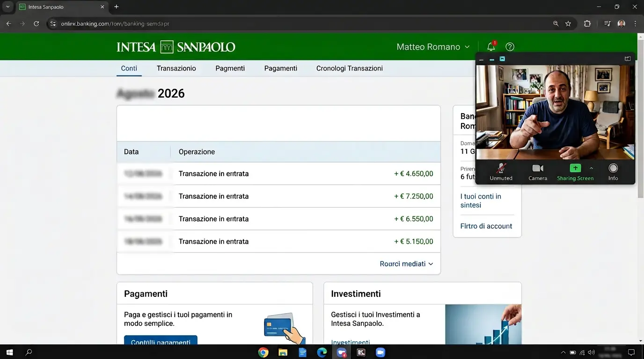The width and height of the screenshot is (644, 359).
Task: Switch to the Transazionio tab
Action: [x=176, y=68]
